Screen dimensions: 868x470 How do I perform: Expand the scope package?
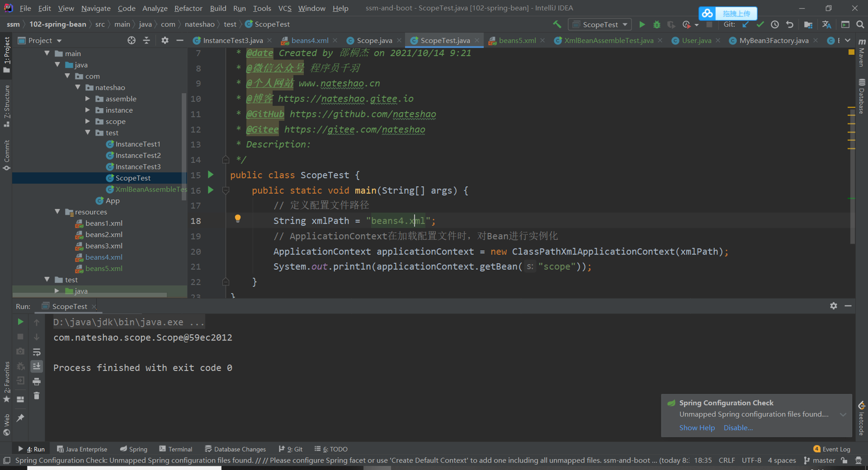88,121
